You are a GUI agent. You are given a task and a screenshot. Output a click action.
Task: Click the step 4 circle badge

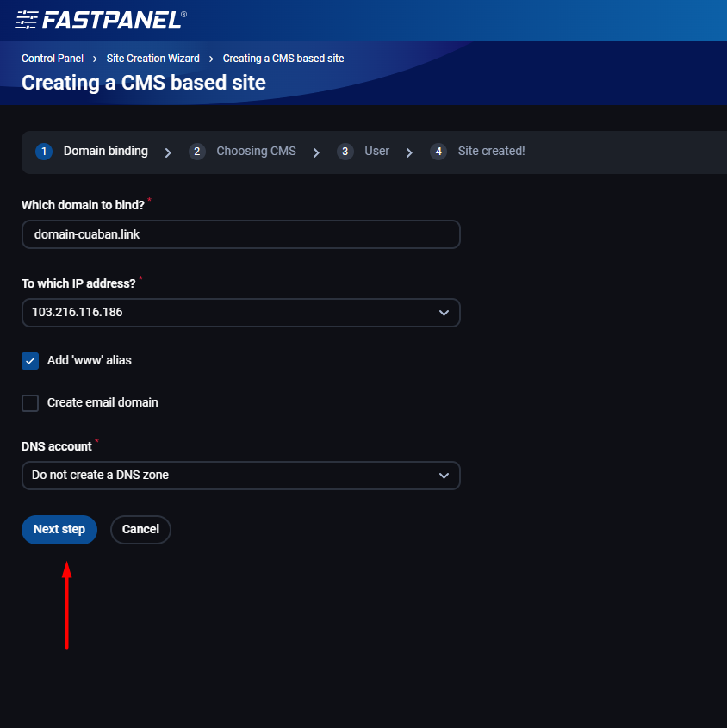coord(438,152)
